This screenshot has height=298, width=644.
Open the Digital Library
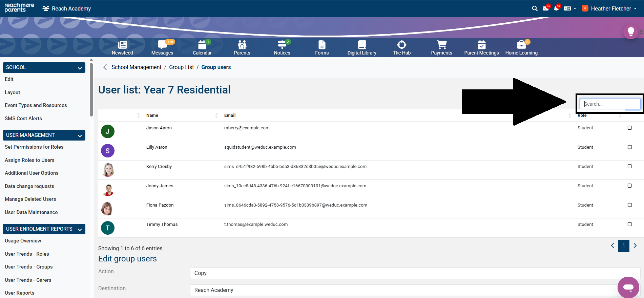(361, 47)
